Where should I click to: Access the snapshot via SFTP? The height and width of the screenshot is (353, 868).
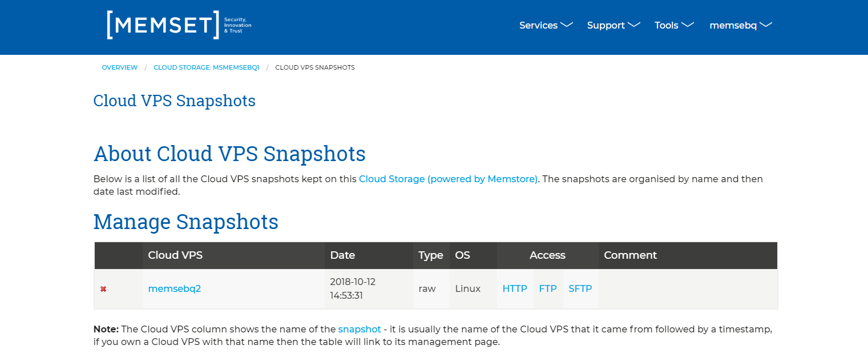click(x=580, y=289)
